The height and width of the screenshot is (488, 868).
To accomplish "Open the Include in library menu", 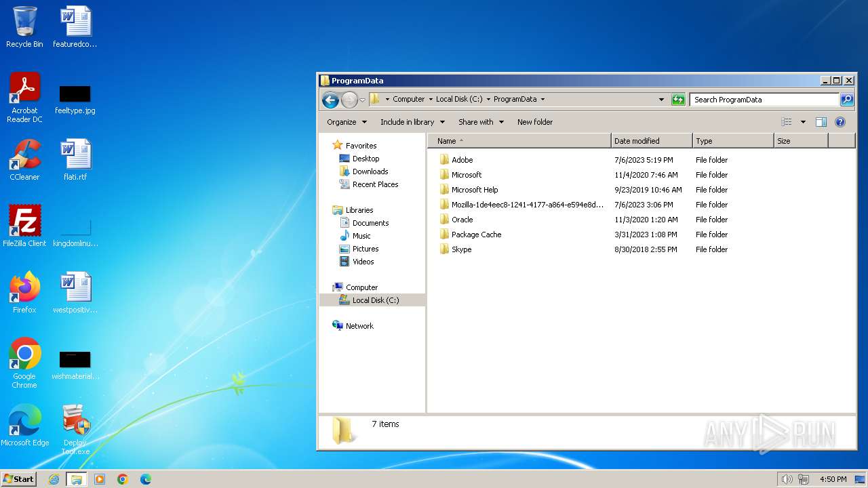I will pos(412,122).
